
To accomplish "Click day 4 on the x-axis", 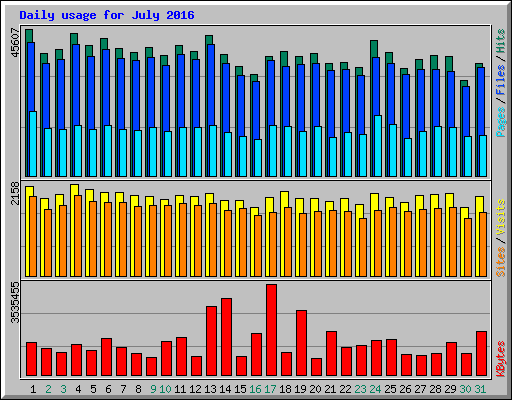I will tap(78, 389).
